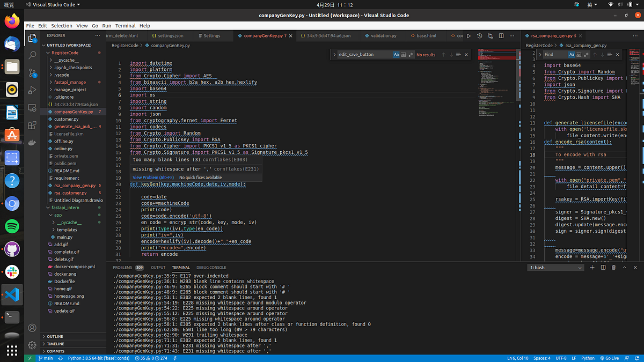Expand the COMMITS section
644x362 pixels.
[x=56, y=351]
